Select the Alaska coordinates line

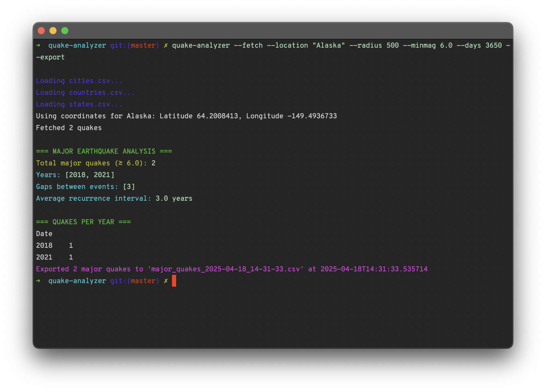186,116
